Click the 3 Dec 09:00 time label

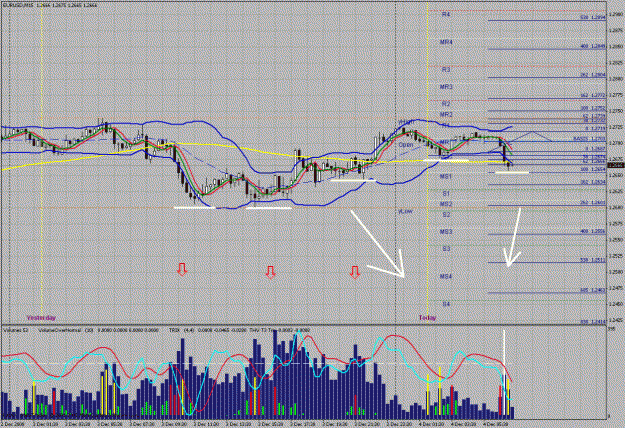(174, 425)
